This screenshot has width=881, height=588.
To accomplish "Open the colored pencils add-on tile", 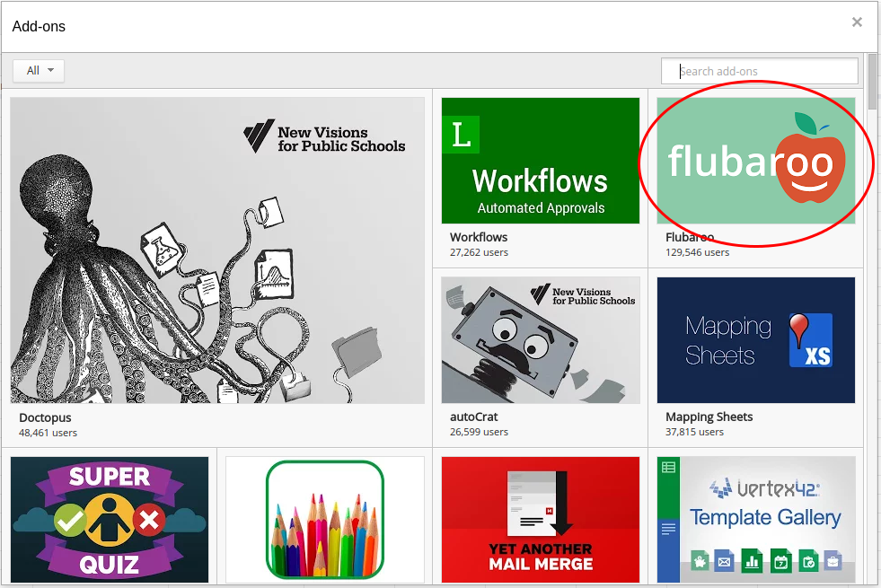I will point(325,520).
